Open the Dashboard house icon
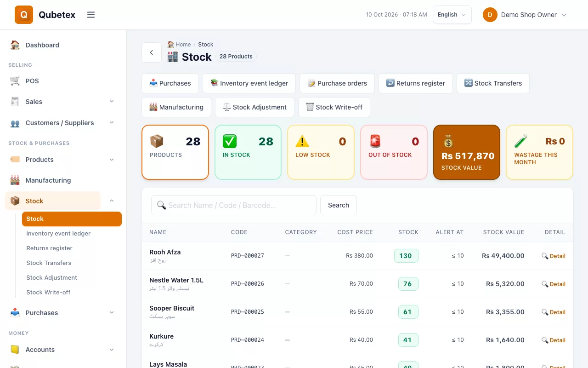 point(15,45)
